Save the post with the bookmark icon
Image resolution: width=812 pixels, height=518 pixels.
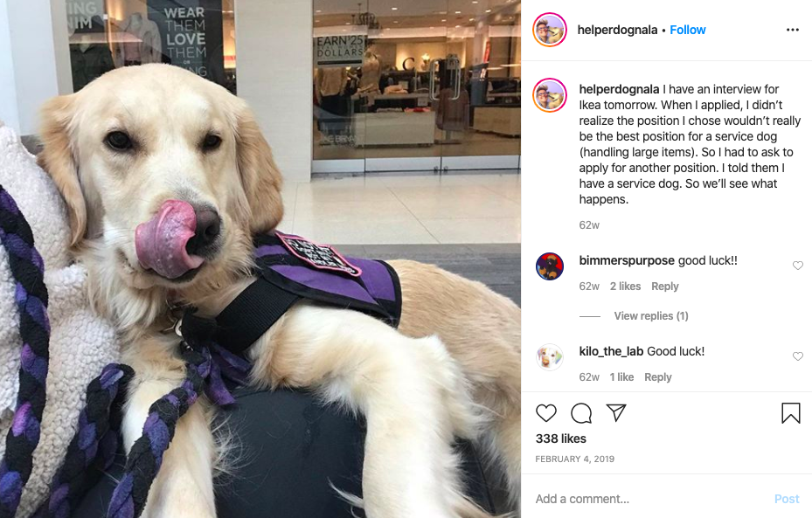(791, 413)
